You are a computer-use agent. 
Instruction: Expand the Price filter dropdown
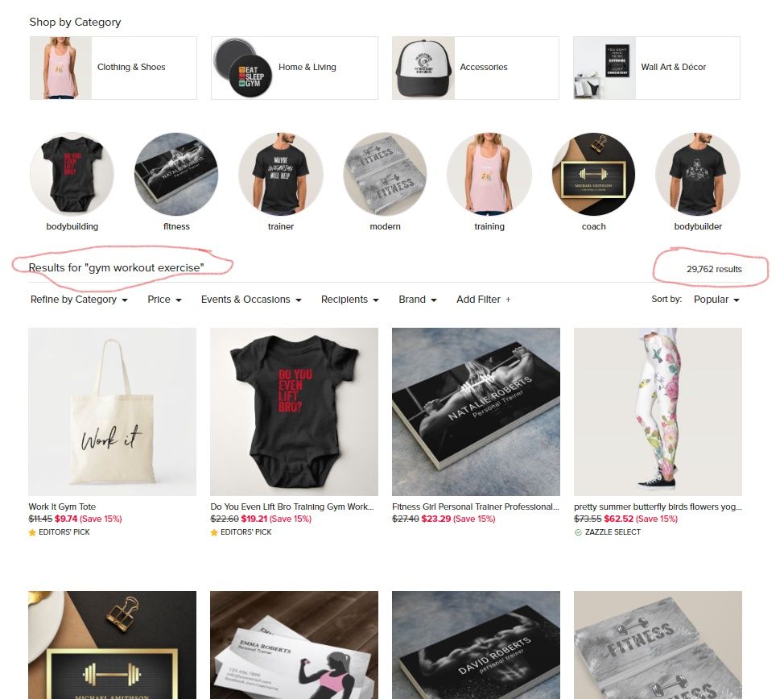[x=164, y=300]
